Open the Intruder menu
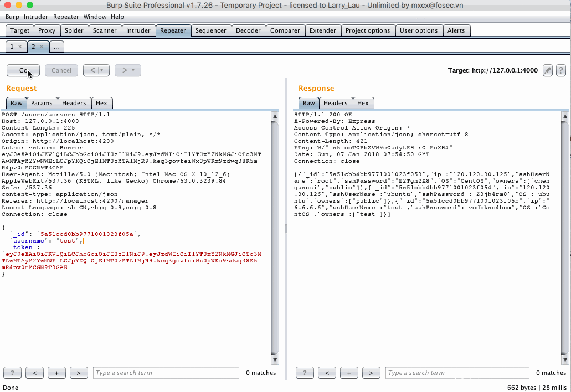This screenshot has width=571, height=392. [35, 17]
